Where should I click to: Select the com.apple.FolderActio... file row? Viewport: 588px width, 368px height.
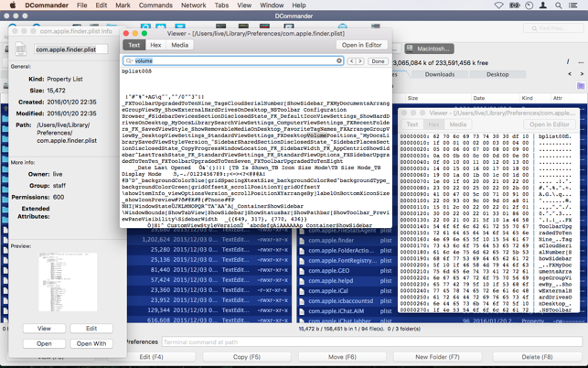[x=347, y=251]
